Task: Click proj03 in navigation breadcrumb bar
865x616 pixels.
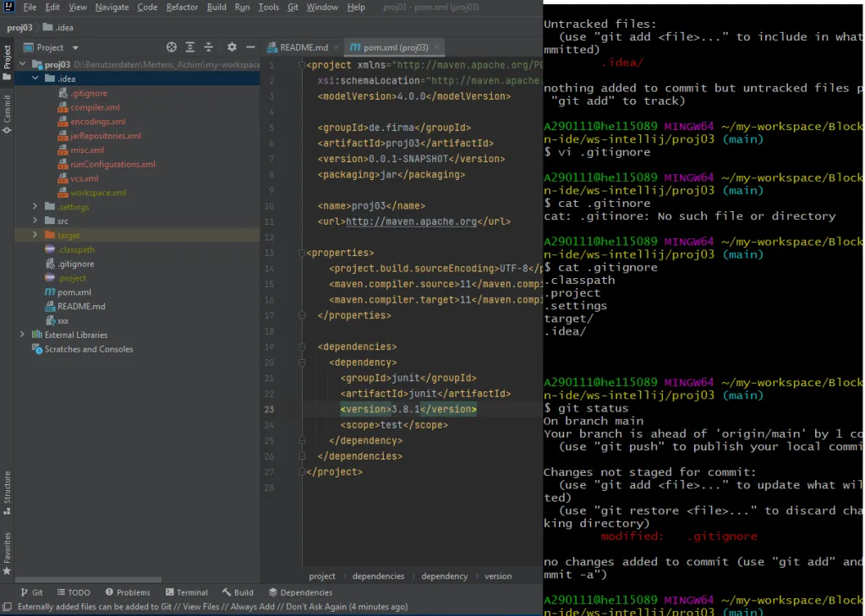Action: click(19, 28)
